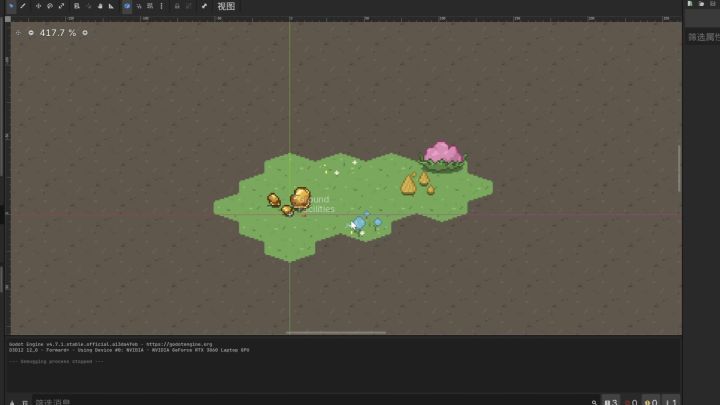Focus the 筛选属性 filter field in Inspector
This screenshot has height=405, width=720.
[x=703, y=37]
